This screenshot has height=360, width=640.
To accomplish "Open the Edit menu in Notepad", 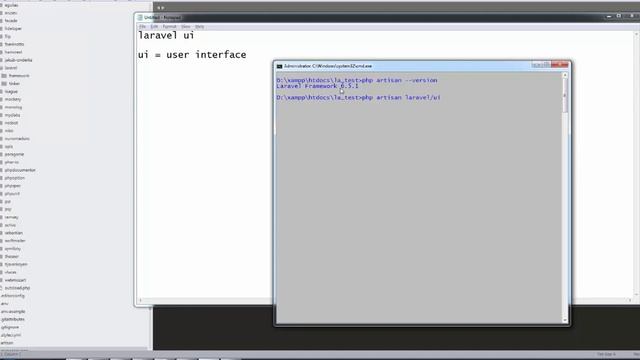I will [154, 27].
